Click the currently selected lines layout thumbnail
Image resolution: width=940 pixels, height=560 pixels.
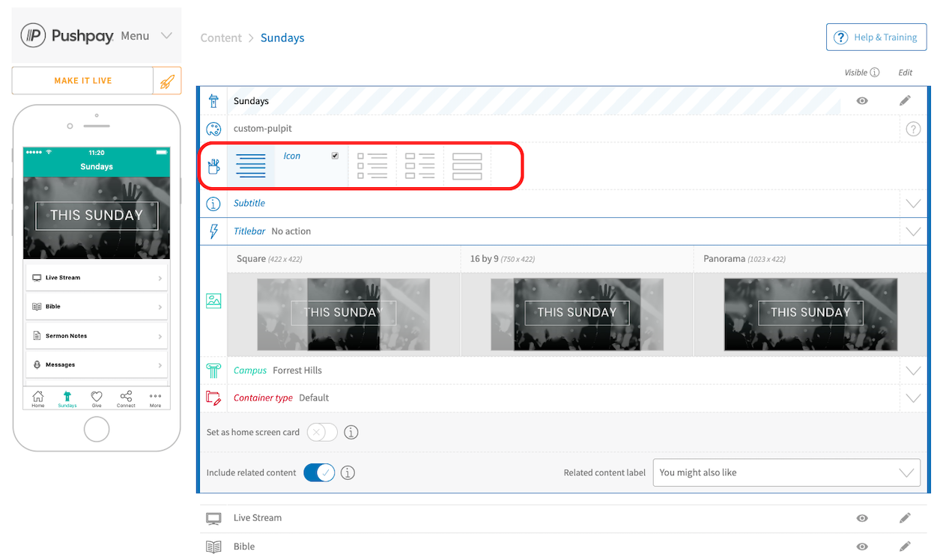point(251,165)
